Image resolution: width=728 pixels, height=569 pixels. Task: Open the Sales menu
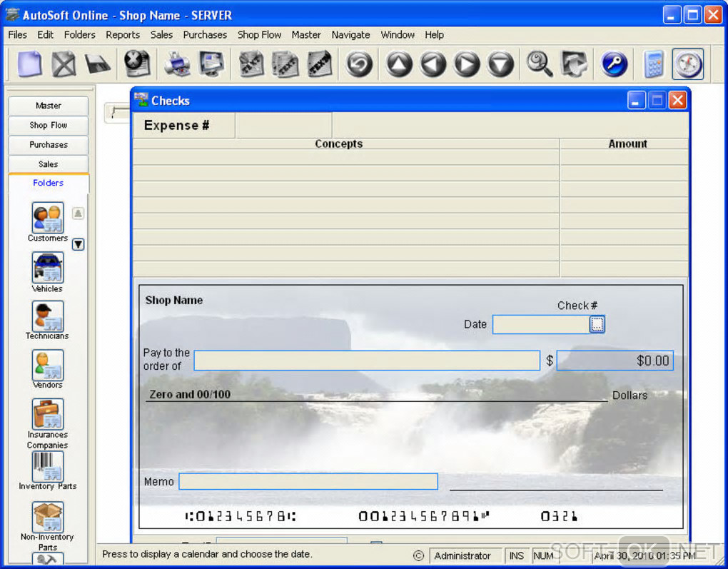pyautogui.click(x=161, y=35)
